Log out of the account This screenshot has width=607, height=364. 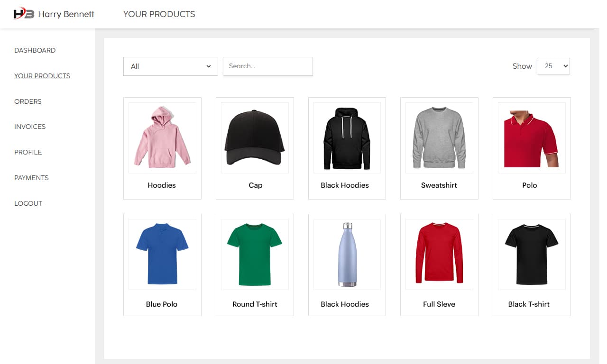[28, 203]
